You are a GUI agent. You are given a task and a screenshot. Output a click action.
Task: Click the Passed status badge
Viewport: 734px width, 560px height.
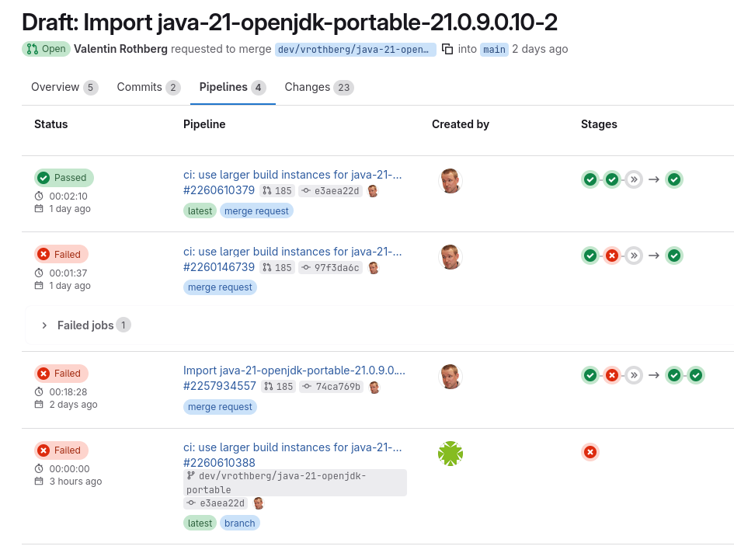(64, 178)
